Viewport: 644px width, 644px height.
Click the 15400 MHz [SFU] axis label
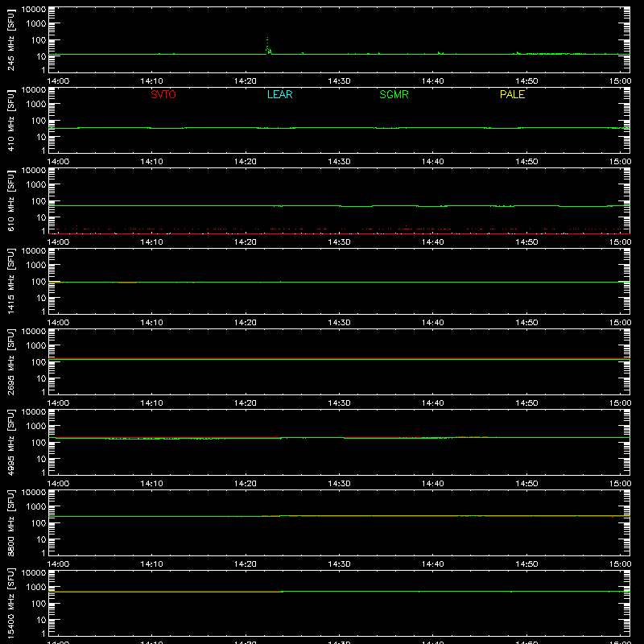(x=10, y=604)
